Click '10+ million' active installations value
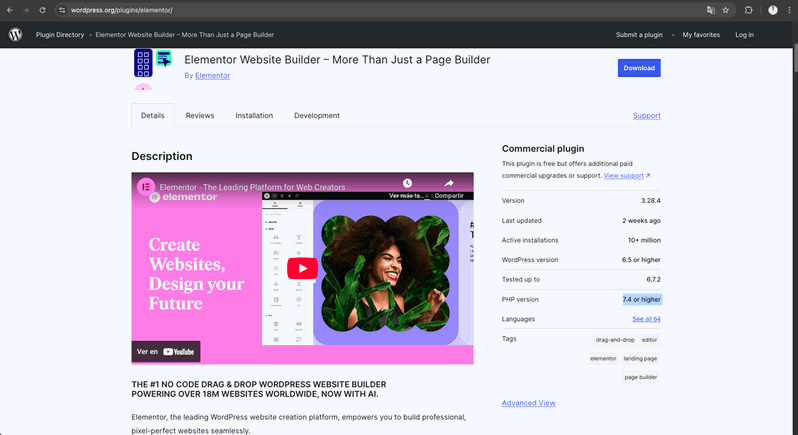This screenshot has height=435, width=798. [x=644, y=240]
